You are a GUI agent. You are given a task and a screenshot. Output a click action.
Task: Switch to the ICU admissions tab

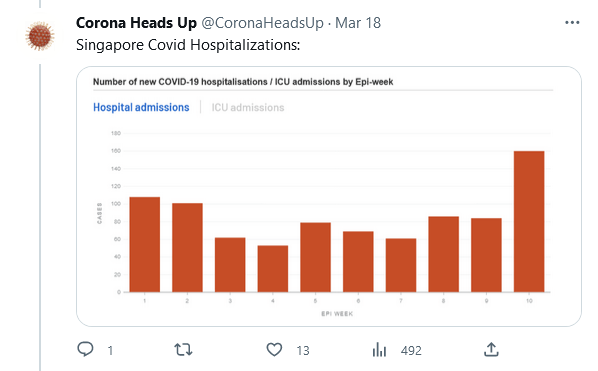[248, 108]
